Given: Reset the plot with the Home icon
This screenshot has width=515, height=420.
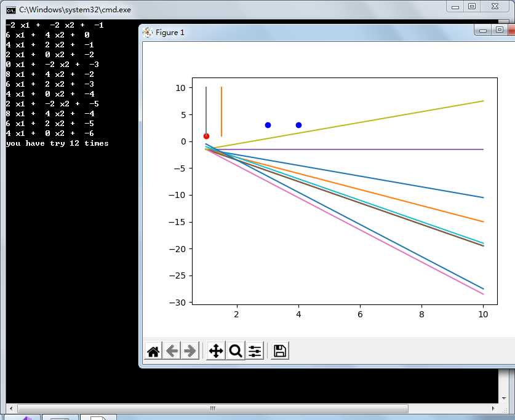Looking at the screenshot, I should [153, 351].
